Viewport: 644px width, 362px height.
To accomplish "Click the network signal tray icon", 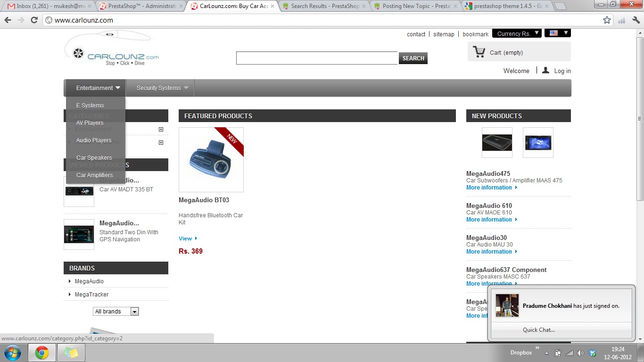I will coord(569,353).
